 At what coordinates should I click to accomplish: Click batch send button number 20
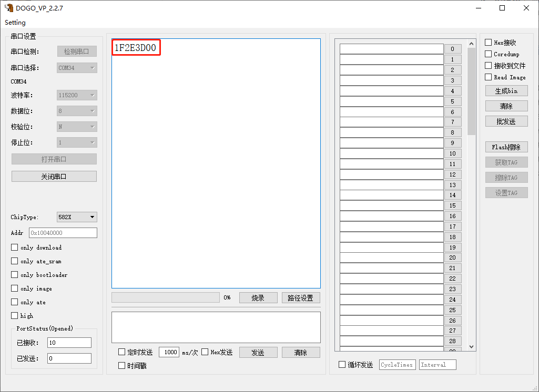click(453, 257)
